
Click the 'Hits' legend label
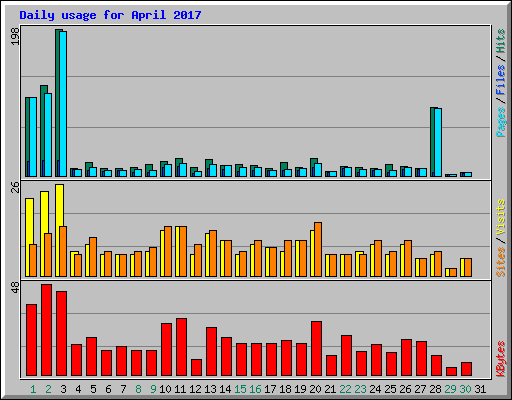pyautogui.click(x=500, y=41)
